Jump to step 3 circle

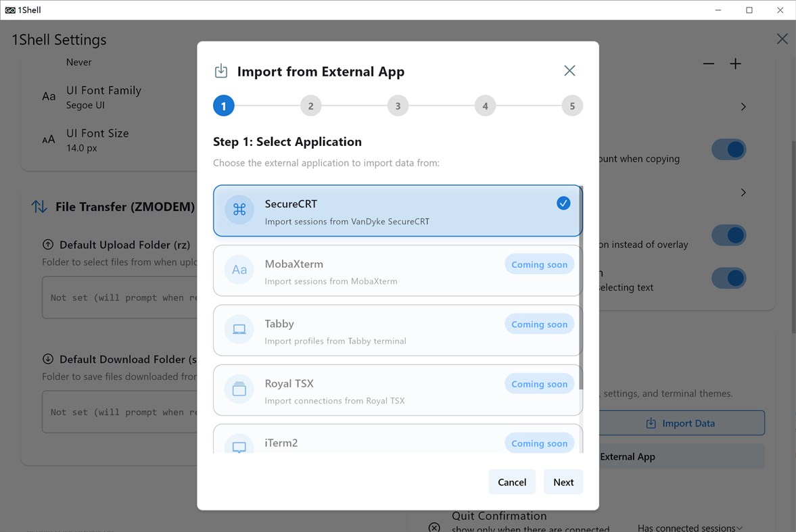[x=398, y=105]
